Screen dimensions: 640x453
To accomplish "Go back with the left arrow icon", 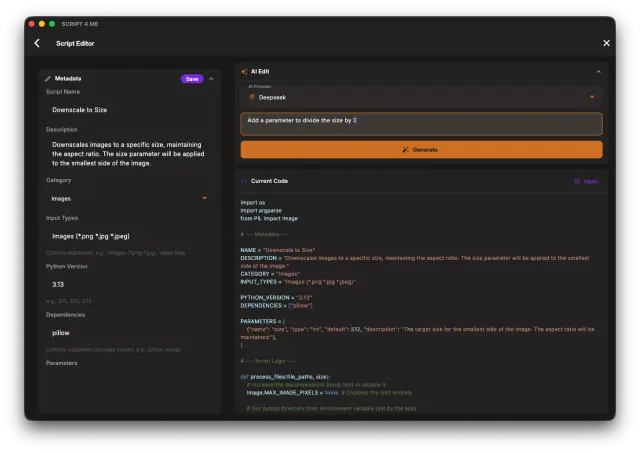I will pyautogui.click(x=37, y=43).
